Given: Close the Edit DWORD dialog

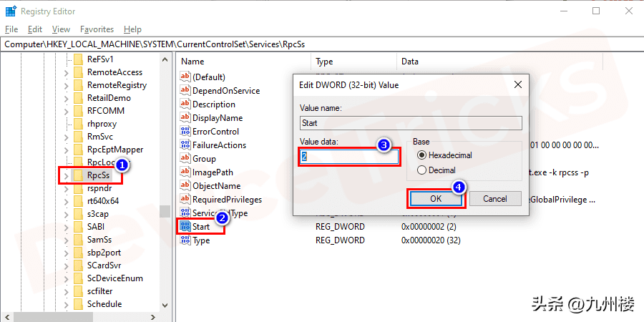Looking at the screenshot, I should point(518,84).
